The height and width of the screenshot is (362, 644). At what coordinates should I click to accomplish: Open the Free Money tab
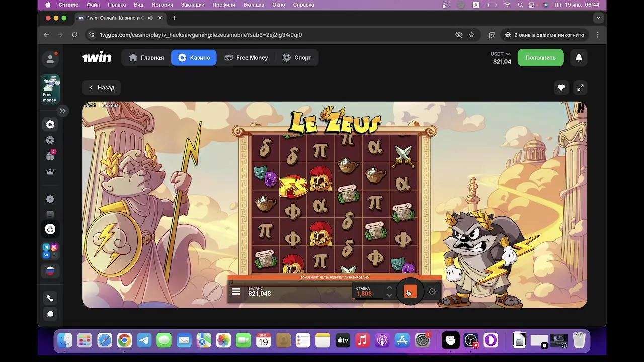(246, 58)
